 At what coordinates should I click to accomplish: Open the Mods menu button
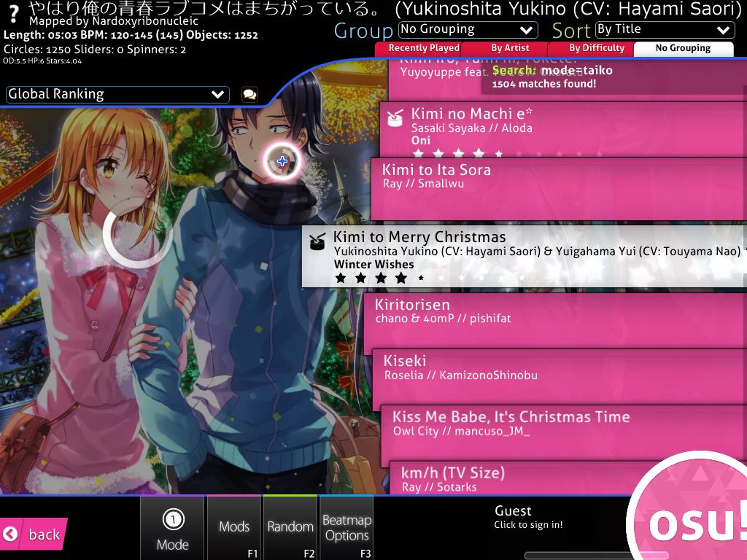(x=234, y=528)
